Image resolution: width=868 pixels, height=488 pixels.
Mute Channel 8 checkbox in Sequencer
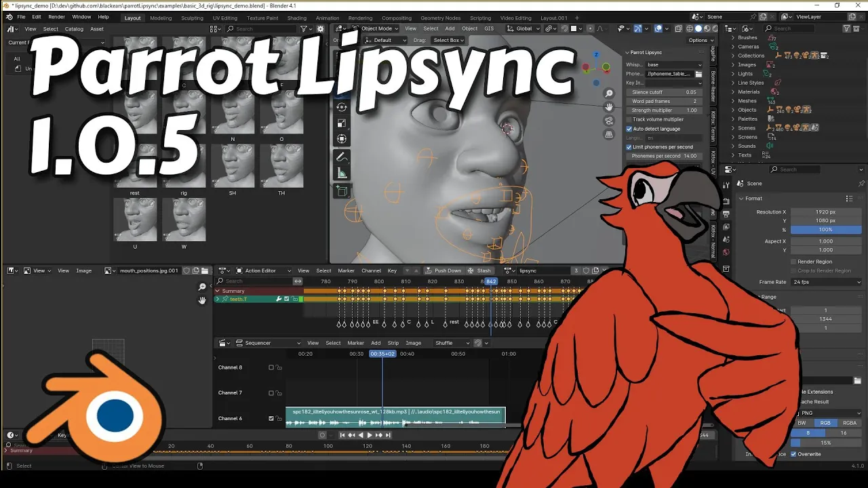[x=271, y=367]
